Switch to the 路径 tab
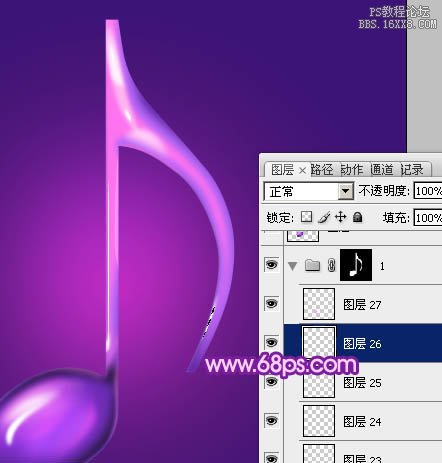This screenshot has width=442, height=463. (x=322, y=170)
